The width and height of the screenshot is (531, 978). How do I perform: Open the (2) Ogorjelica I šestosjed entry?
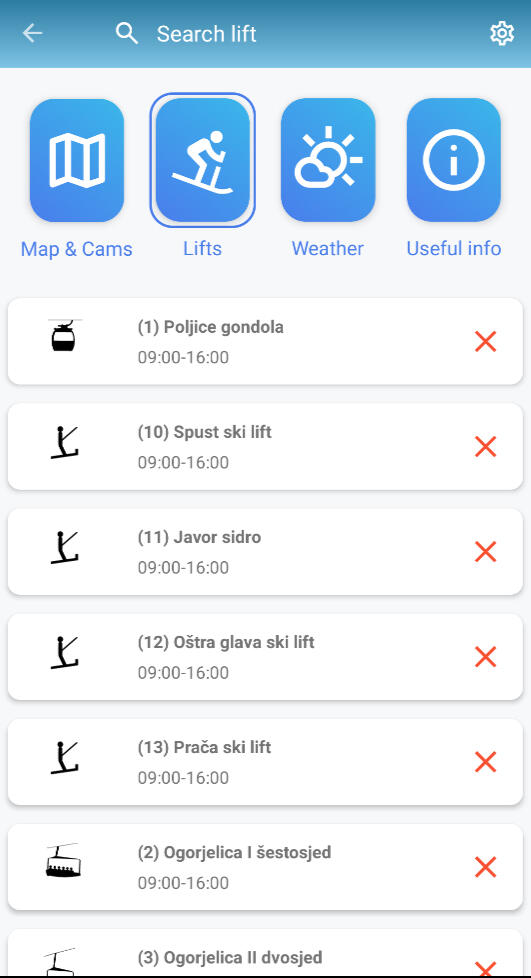click(265, 867)
